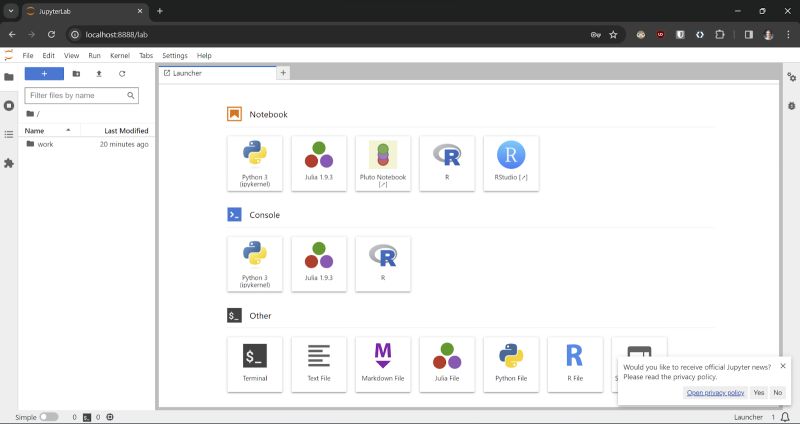Click No on Jupyter news prompt
Viewport: 800px width, 424px height.
pyautogui.click(x=778, y=392)
